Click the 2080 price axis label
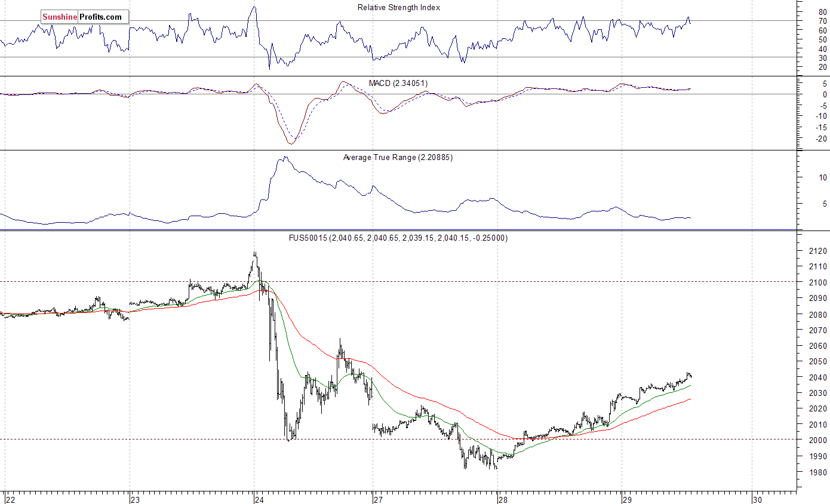The height and width of the screenshot is (504, 830). pos(817,314)
